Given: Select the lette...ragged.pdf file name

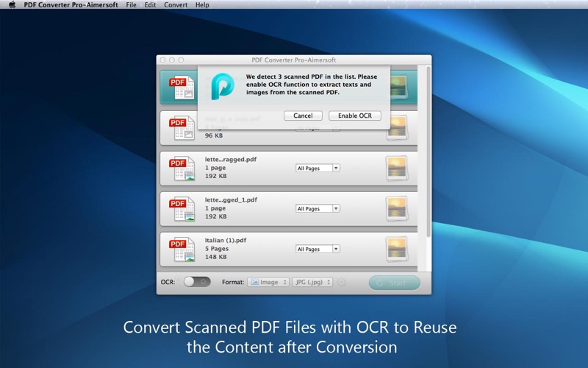Looking at the screenshot, I should tap(231, 159).
